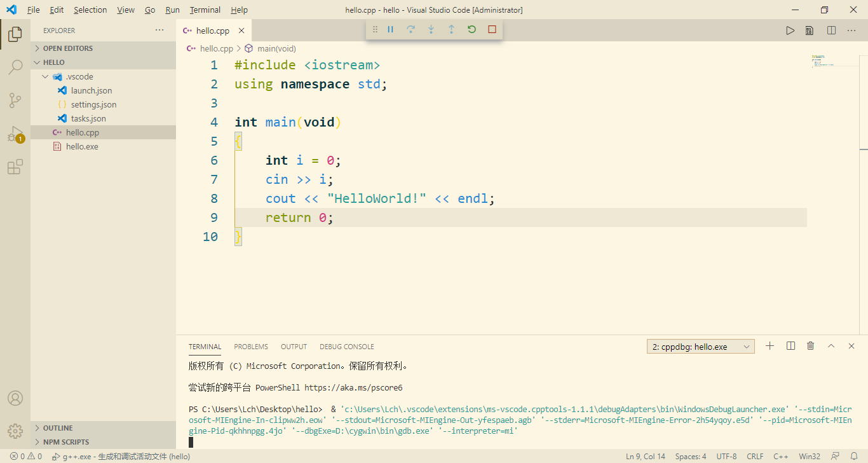Viewport: 868px width, 463px height.
Task: Switch to the DEBUG CONSOLE tab
Action: click(x=347, y=347)
